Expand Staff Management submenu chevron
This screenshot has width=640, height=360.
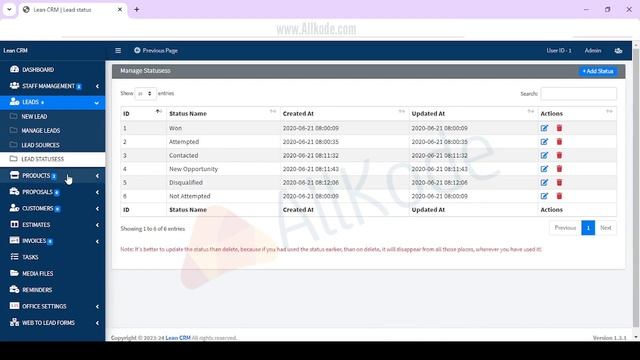coord(97,86)
